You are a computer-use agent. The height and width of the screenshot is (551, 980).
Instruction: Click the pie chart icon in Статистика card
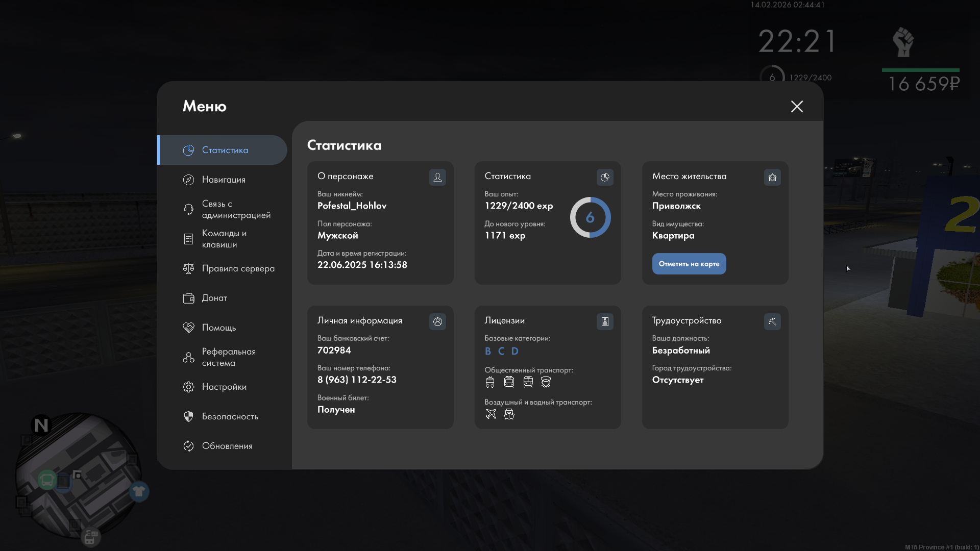(605, 177)
